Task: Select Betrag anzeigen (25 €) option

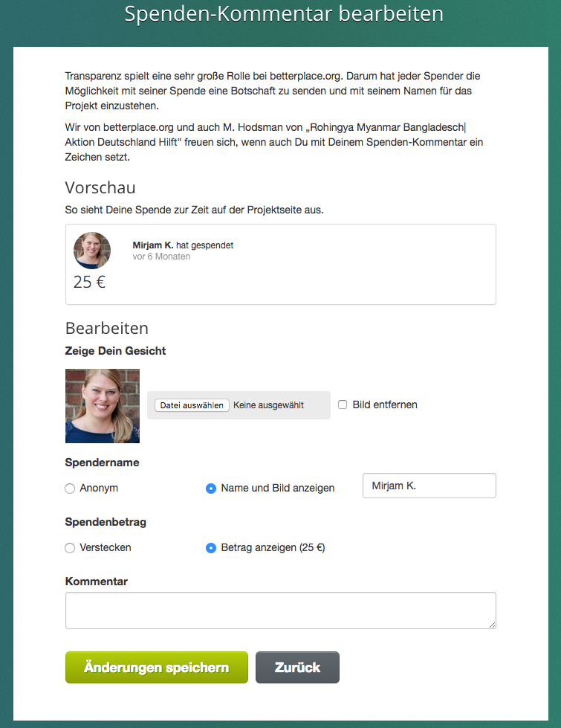Action: [211, 548]
